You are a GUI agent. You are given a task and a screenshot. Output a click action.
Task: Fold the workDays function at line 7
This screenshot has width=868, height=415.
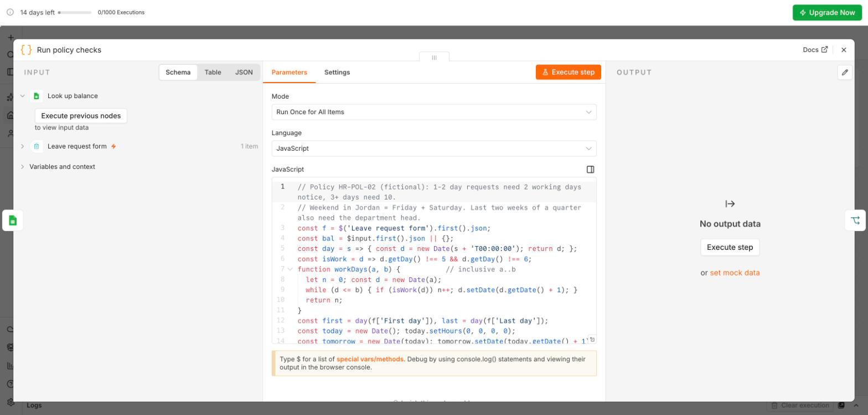click(290, 269)
